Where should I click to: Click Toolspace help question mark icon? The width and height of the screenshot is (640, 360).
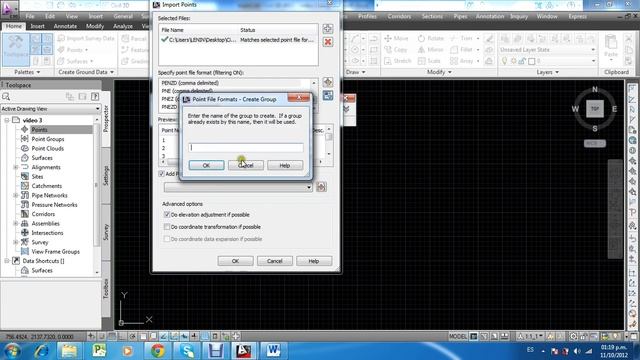coord(95,97)
